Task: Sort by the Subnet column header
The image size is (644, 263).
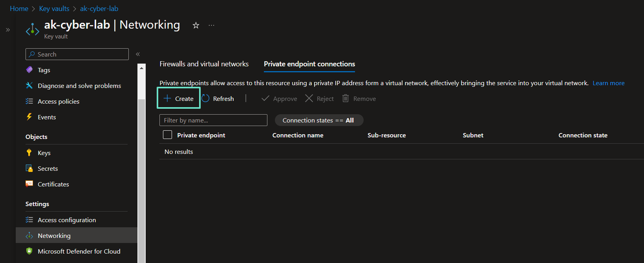Action: coord(473,135)
